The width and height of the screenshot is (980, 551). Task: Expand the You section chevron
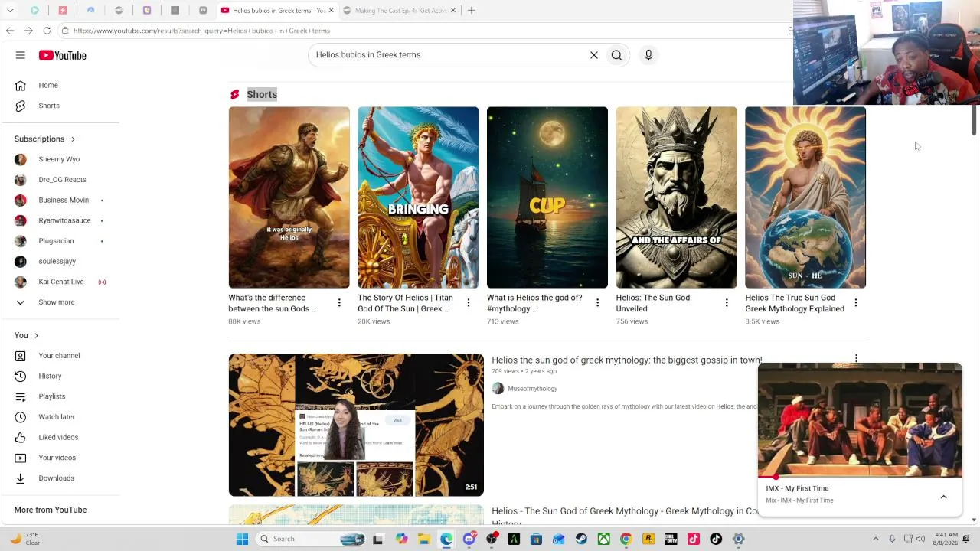coord(36,335)
